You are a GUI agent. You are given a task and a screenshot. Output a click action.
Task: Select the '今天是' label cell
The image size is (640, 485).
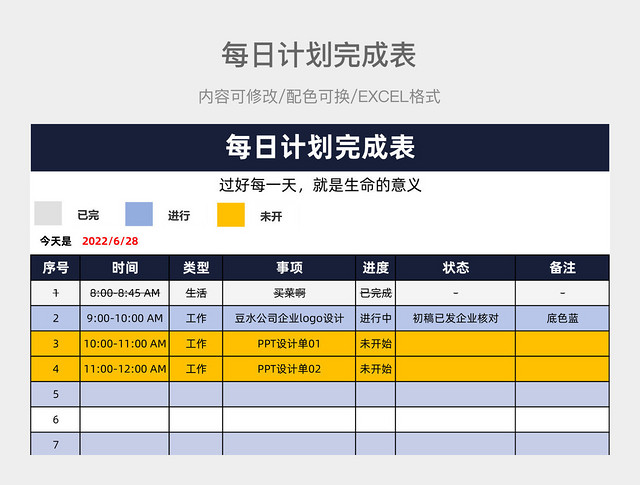[56, 241]
